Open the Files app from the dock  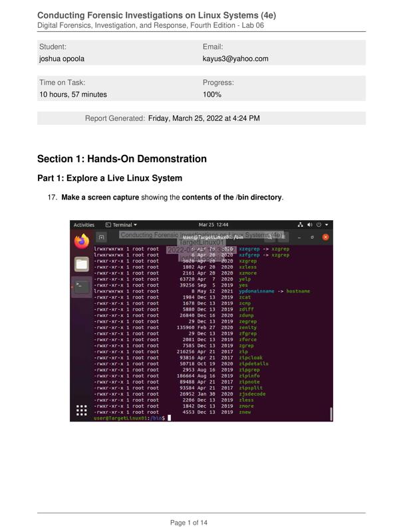[x=82, y=264]
